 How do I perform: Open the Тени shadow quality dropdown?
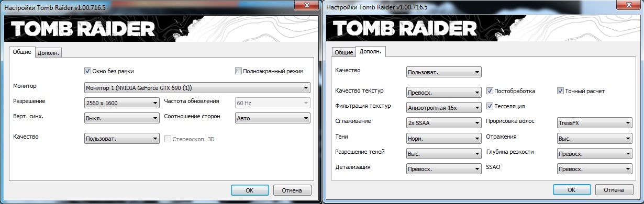tap(443, 139)
